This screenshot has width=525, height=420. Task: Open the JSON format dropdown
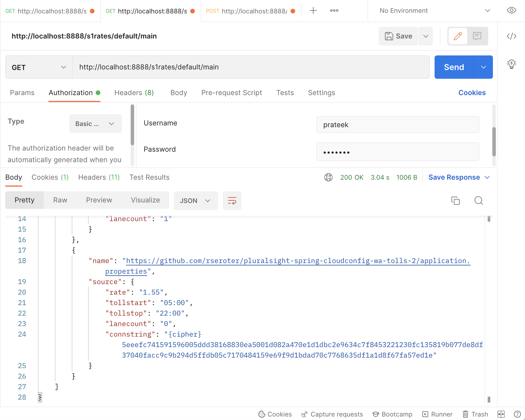196,201
